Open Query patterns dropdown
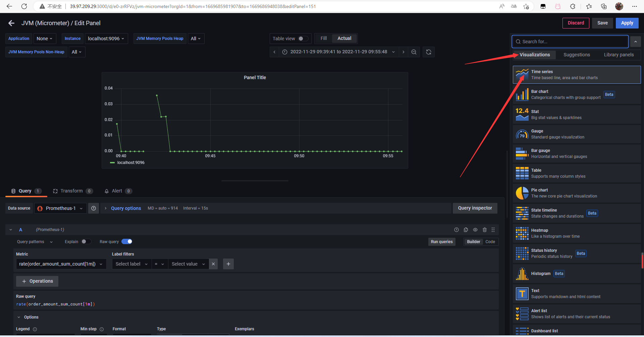The image size is (644, 337). click(x=35, y=242)
